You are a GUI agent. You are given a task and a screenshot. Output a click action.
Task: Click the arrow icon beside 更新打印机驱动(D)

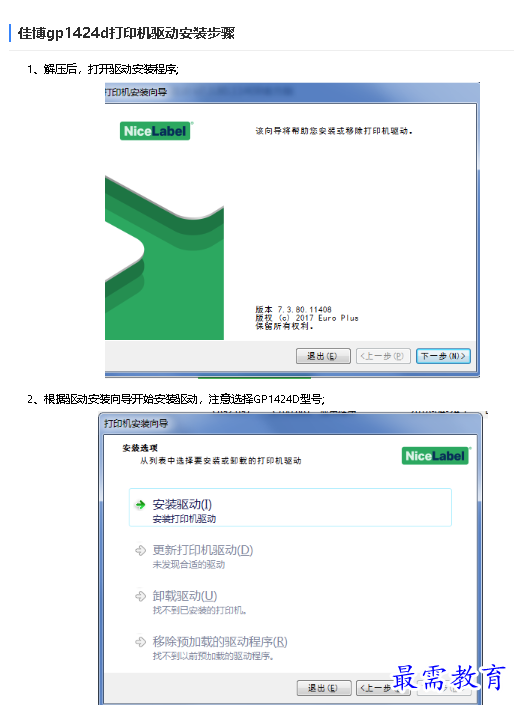coord(141,550)
